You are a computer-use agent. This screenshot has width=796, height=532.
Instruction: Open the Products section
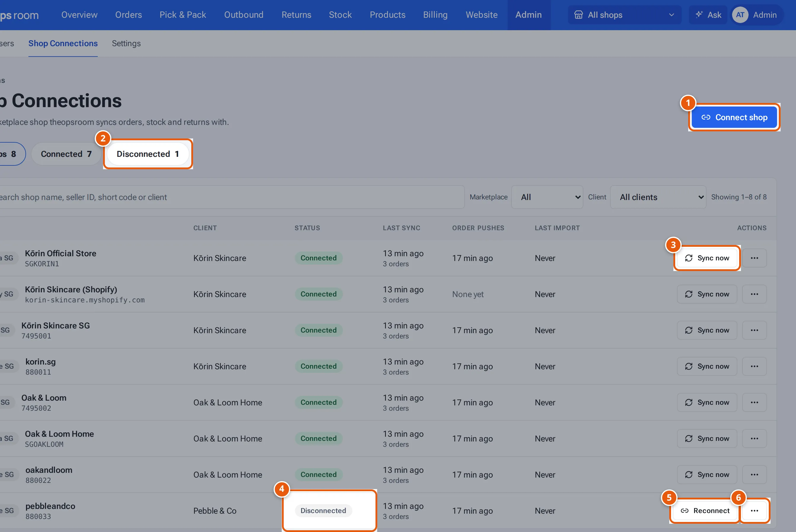click(x=387, y=15)
